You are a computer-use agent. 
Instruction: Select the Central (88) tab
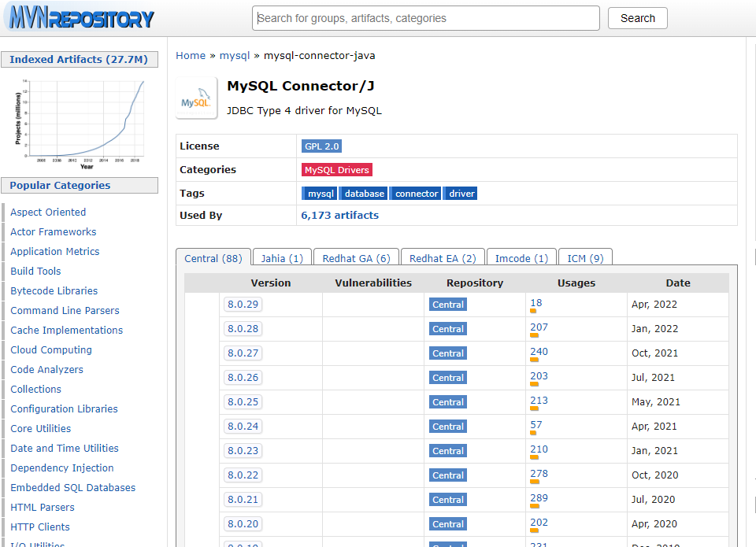tap(213, 258)
